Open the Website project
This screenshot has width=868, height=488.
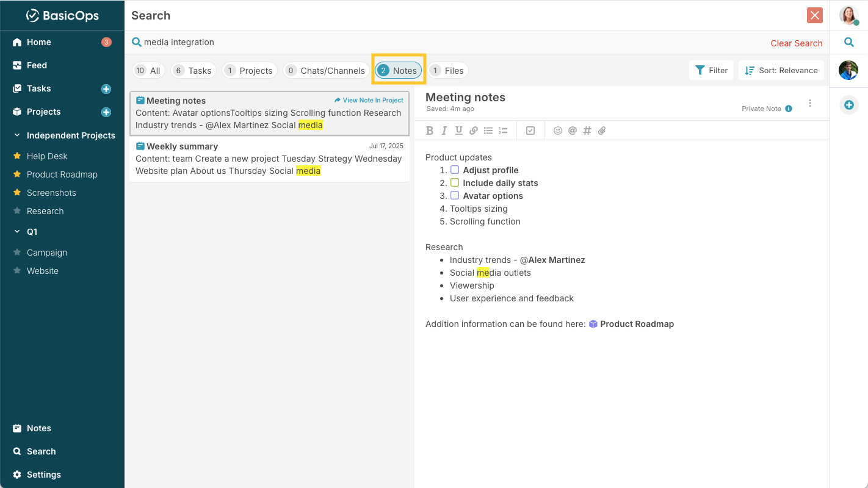coord(43,271)
